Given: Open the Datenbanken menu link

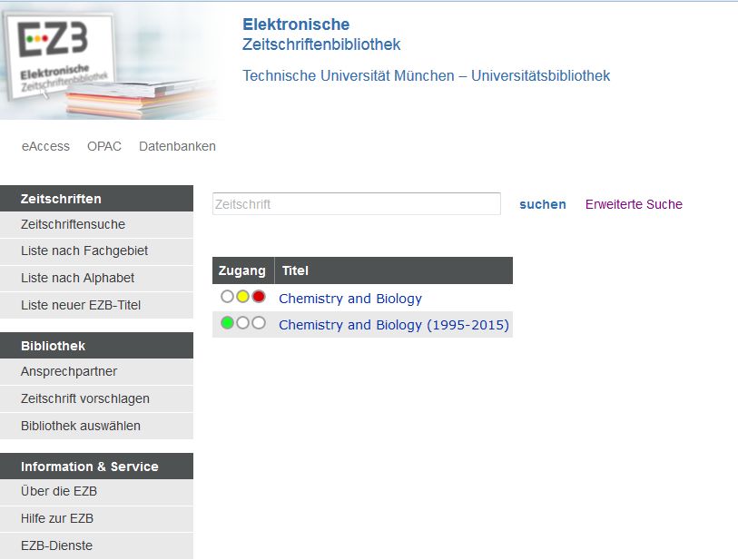Looking at the screenshot, I should 177,146.
